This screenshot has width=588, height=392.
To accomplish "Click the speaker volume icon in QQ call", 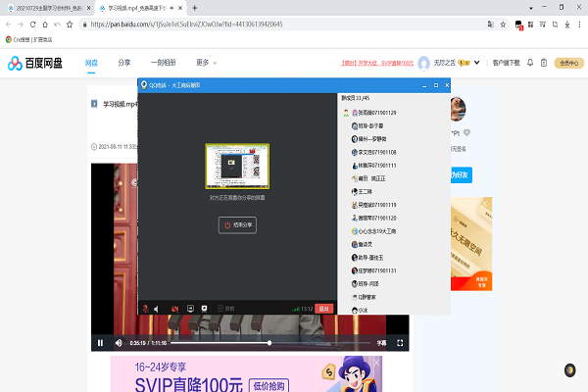I will pyautogui.click(x=156, y=309).
